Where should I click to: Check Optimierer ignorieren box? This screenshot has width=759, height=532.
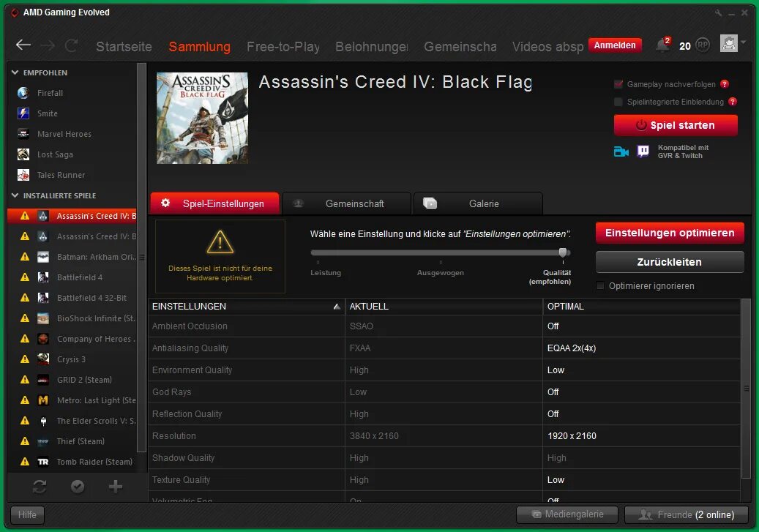(x=600, y=285)
